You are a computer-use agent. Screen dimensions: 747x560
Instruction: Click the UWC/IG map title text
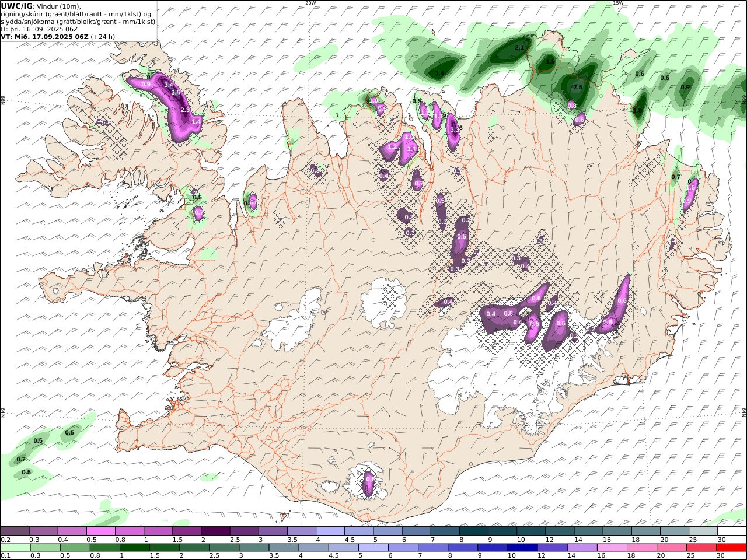[x=17, y=6]
